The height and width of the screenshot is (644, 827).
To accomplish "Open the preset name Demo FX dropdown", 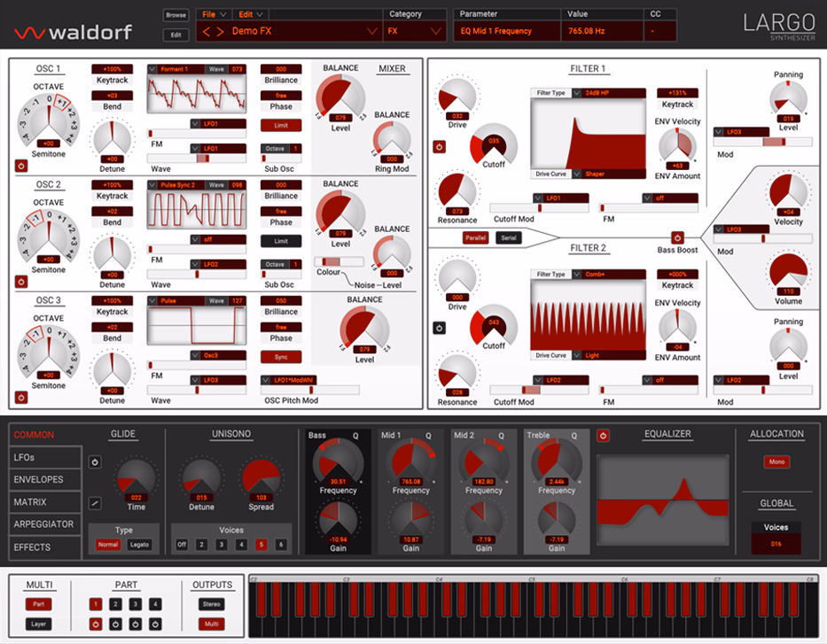I will (x=289, y=31).
